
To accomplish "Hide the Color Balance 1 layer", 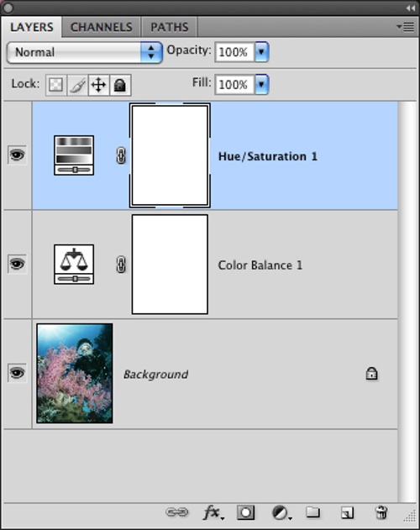I will (17, 264).
